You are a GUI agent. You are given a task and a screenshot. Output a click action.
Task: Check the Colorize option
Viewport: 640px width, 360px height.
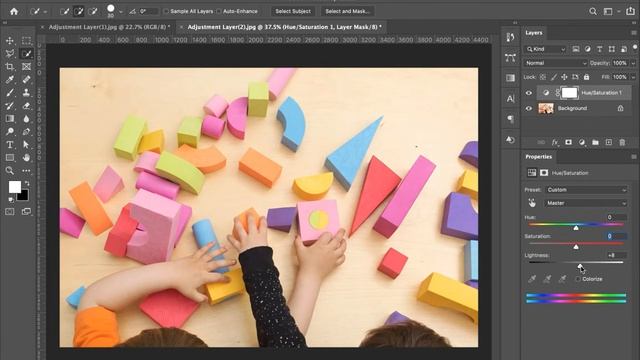(578, 279)
